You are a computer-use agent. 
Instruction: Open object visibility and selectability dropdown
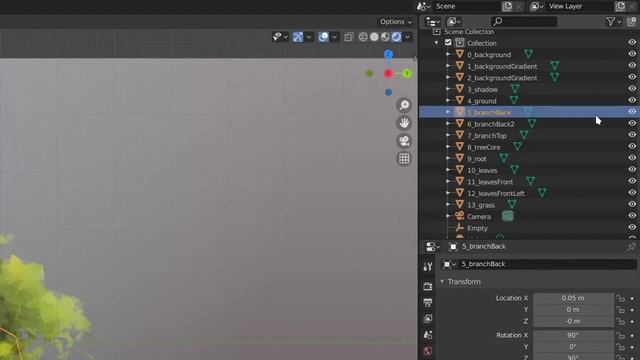click(x=280, y=37)
